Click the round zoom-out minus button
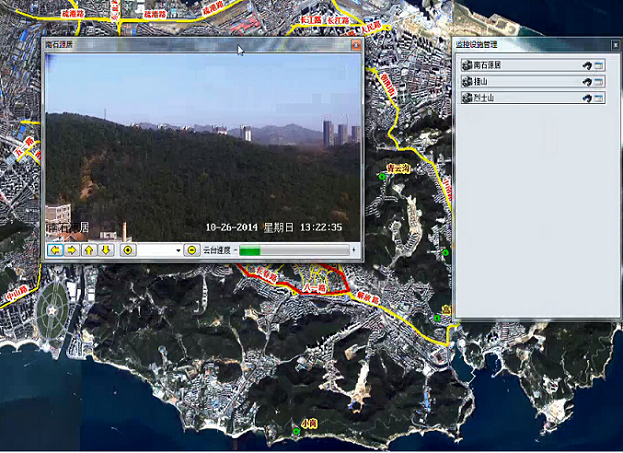The image size is (623, 453). pos(192,250)
